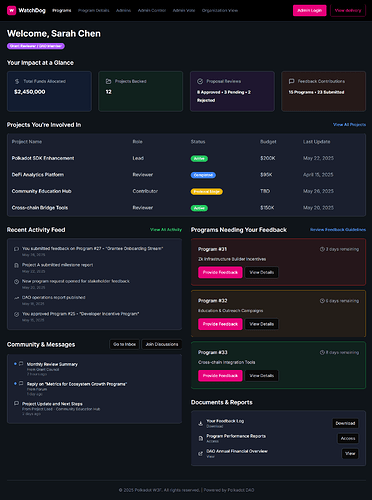Click the clock icon on Program #31
Screen dimensions: 372x500
pyautogui.click(x=322, y=249)
